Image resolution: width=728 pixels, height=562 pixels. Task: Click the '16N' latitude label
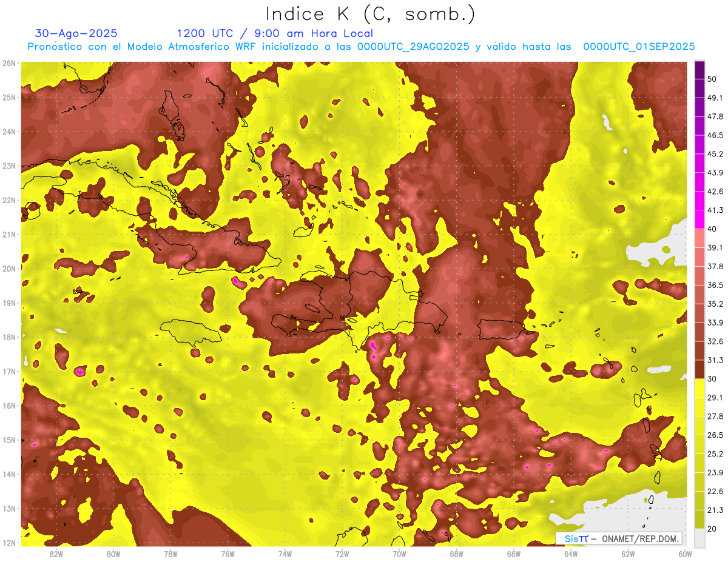pos(8,406)
